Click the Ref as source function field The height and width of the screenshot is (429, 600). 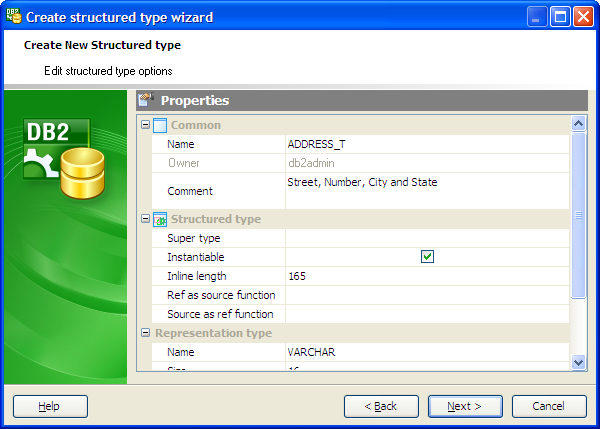tap(427, 295)
